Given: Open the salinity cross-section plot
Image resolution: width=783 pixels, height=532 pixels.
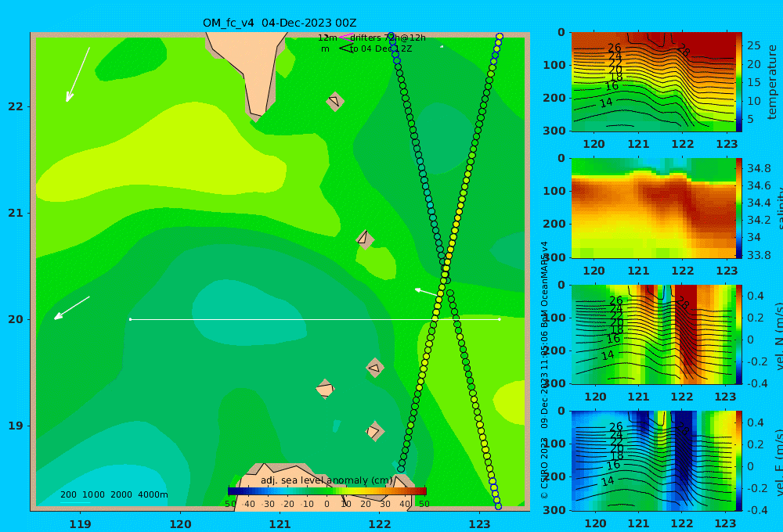Looking at the screenshot, I should click(x=653, y=208).
